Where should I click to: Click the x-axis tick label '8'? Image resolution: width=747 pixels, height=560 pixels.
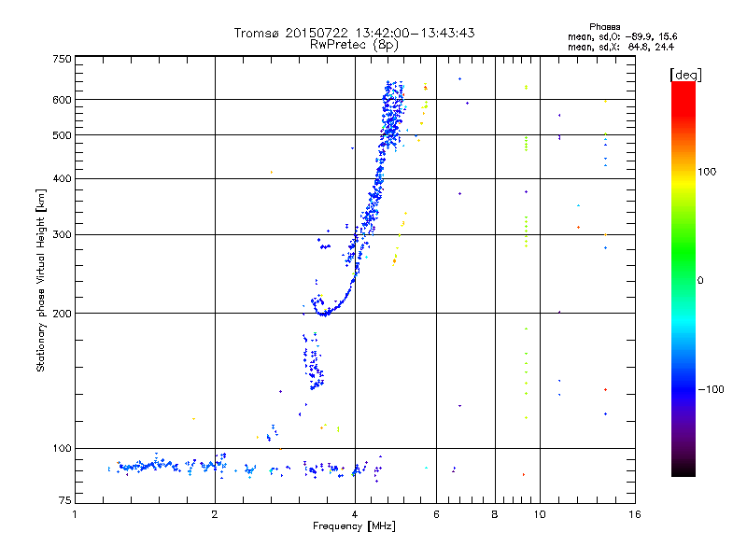495,514
